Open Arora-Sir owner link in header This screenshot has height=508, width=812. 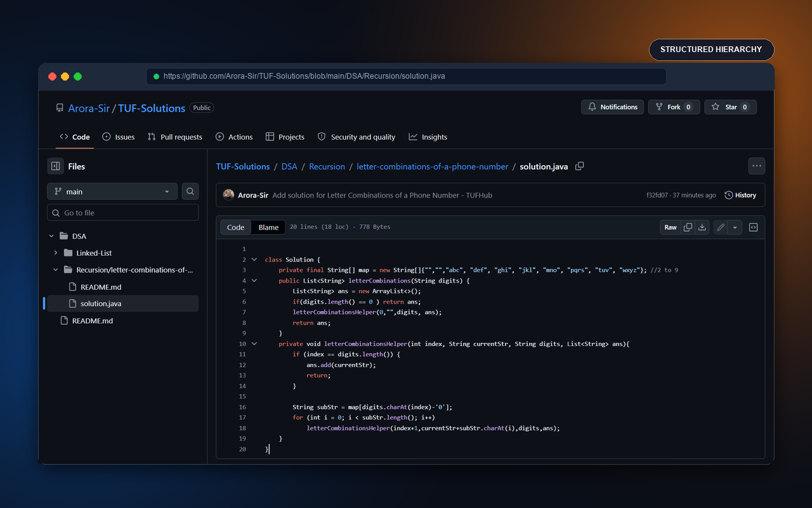pyautogui.click(x=89, y=108)
